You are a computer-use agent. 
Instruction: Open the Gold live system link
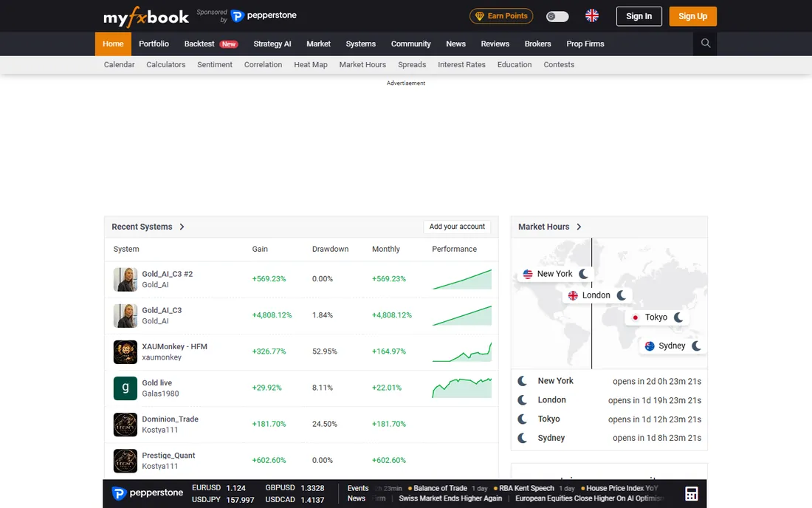click(157, 382)
